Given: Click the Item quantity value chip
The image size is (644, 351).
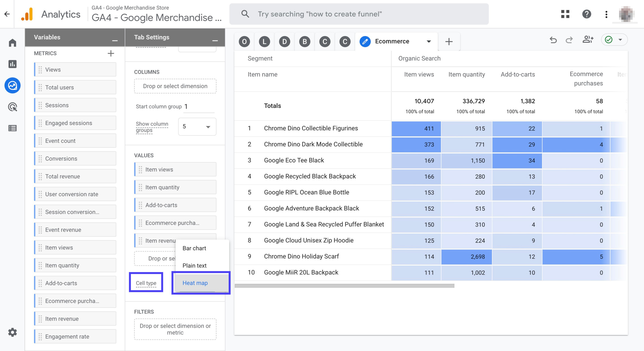Looking at the screenshot, I should pyautogui.click(x=175, y=187).
